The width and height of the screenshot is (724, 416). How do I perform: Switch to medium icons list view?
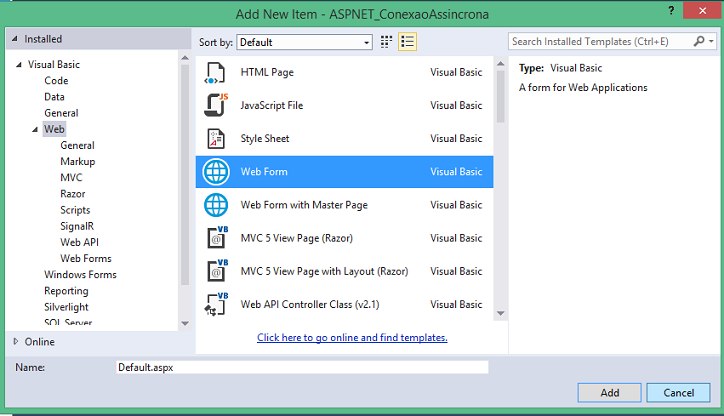(407, 42)
